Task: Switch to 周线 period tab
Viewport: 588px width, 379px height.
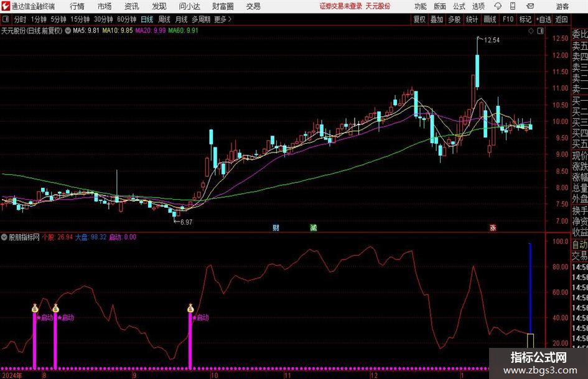Action: click(164, 19)
